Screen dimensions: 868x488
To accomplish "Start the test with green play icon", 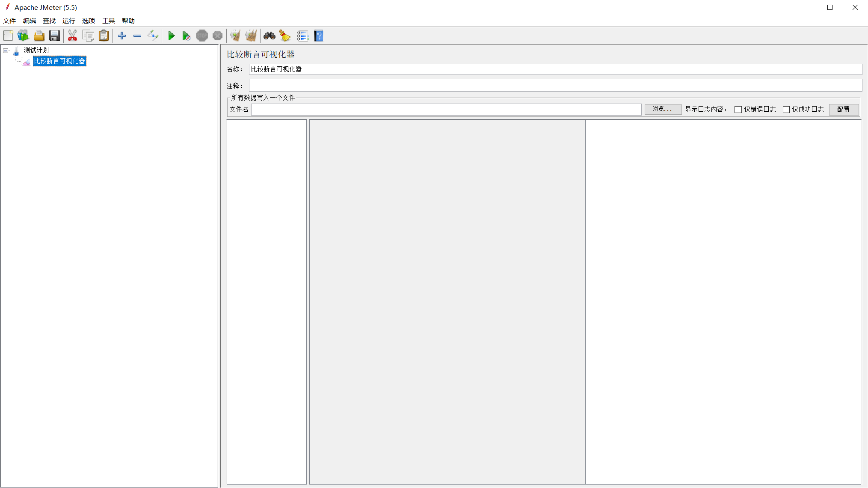I will tap(171, 36).
